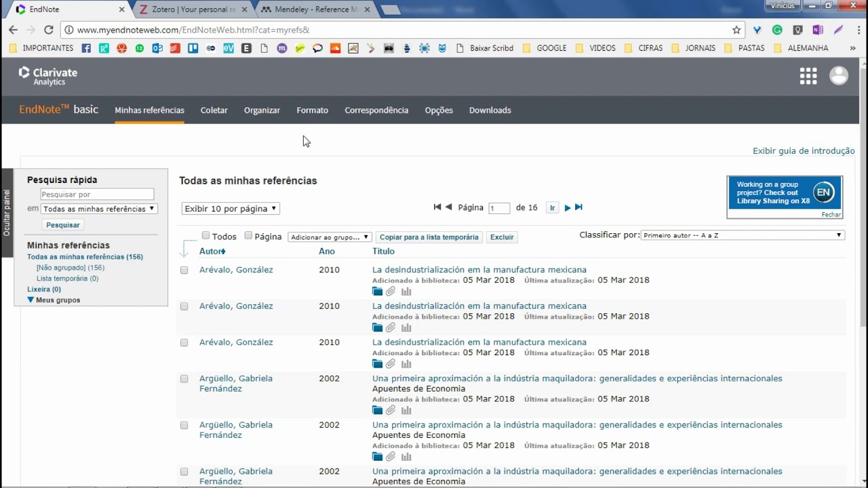The image size is (868, 488).
Task: Open the Facebook bookmark icon
Action: [86, 48]
